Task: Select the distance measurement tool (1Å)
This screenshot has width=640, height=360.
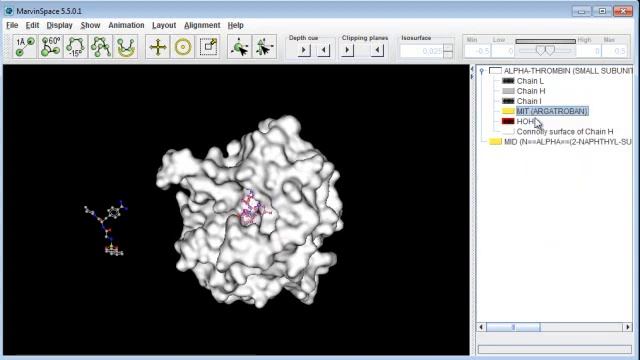Action: (x=25, y=47)
